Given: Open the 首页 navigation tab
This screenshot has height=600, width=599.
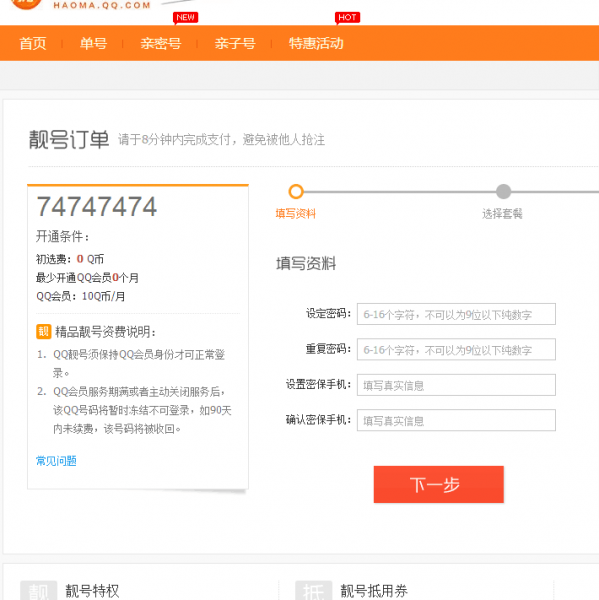Looking at the screenshot, I should pos(33,43).
